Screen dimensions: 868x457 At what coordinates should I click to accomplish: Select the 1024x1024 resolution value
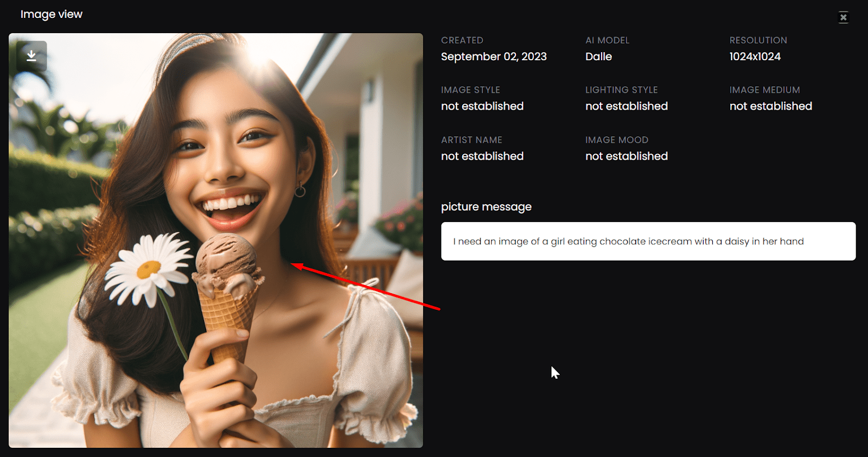pyautogui.click(x=755, y=57)
